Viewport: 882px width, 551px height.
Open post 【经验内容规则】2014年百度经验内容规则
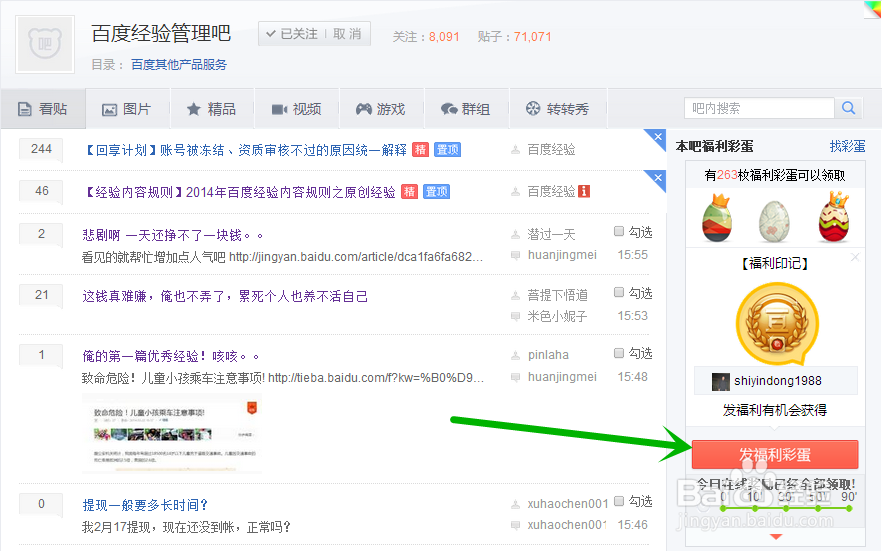240,192
